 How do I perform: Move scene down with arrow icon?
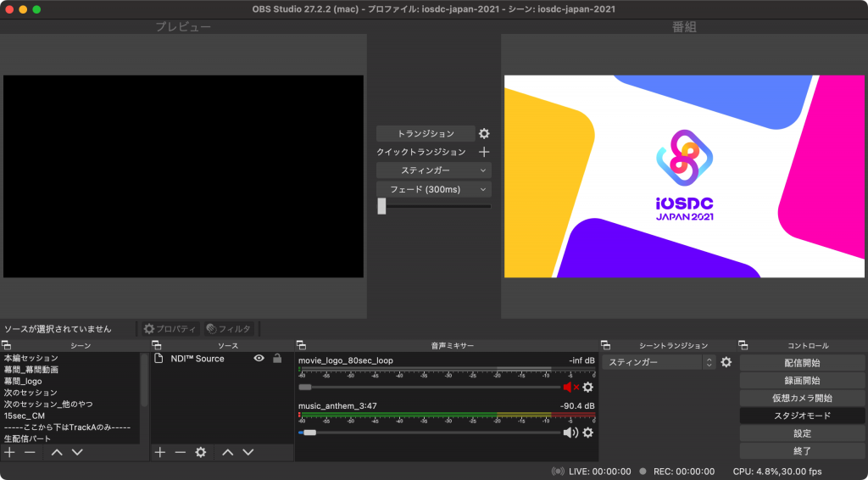coord(77,452)
